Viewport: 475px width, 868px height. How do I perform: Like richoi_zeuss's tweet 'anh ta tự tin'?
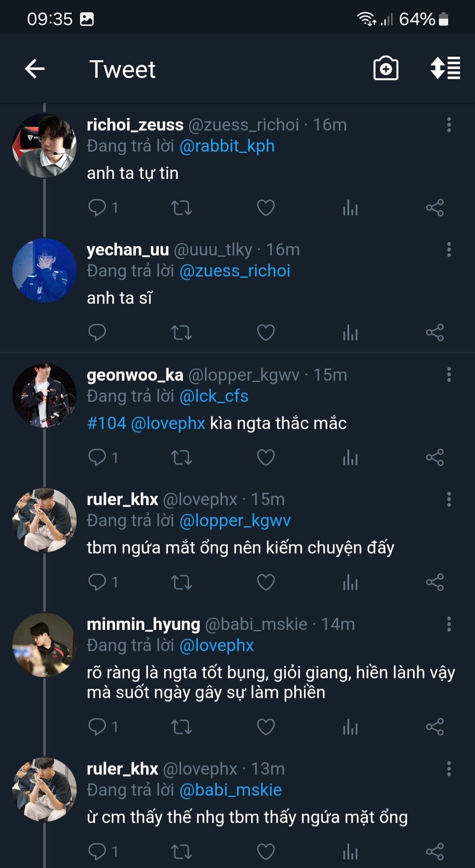coord(266,208)
